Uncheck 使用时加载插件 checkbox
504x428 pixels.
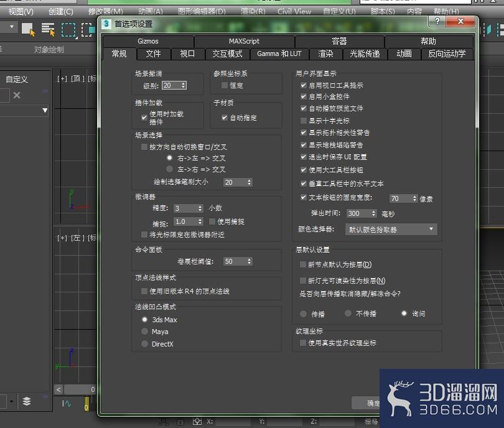coord(144,118)
